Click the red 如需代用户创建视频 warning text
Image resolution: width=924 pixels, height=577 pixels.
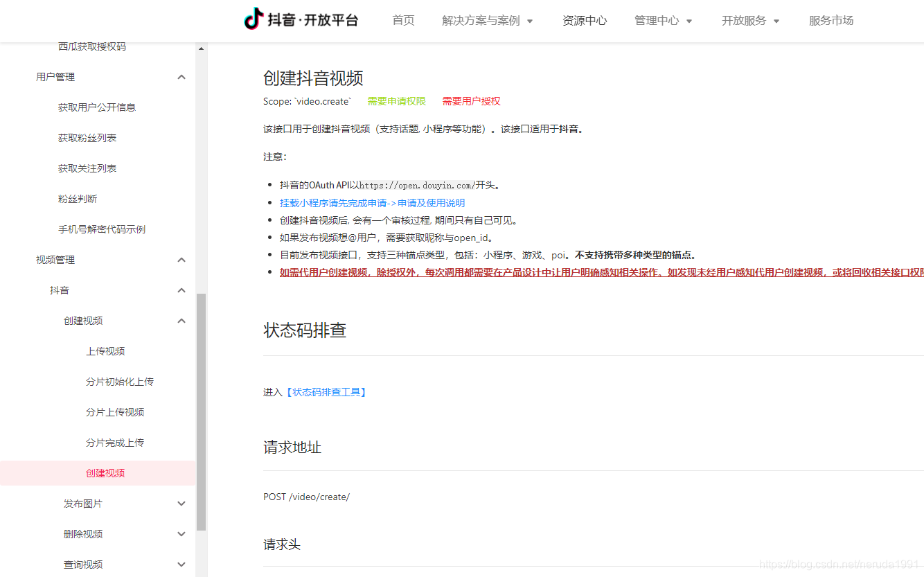(x=602, y=272)
